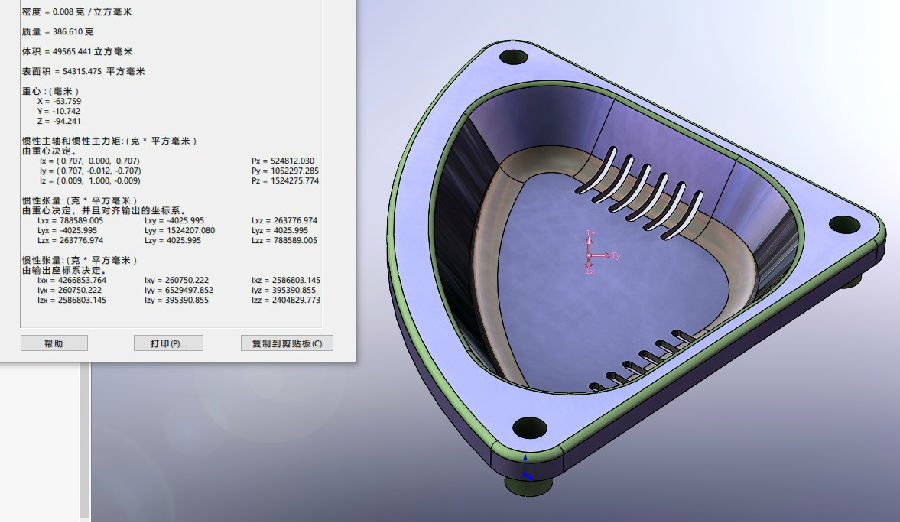Viewport: 900px width, 522px height.
Task: Click the upper group of white vent slots
Action: click(x=643, y=183)
